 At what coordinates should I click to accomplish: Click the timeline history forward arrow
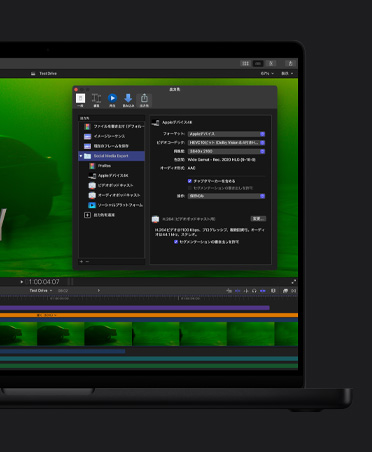pyautogui.click(x=99, y=291)
